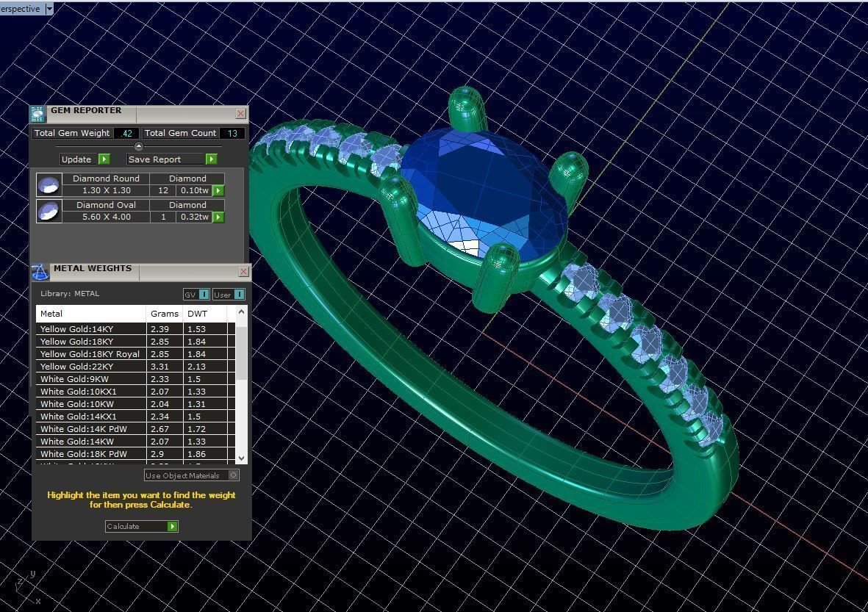Click the Library: METAL label
The width and height of the screenshot is (868, 612).
pyautogui.click(x=70, y=294)
